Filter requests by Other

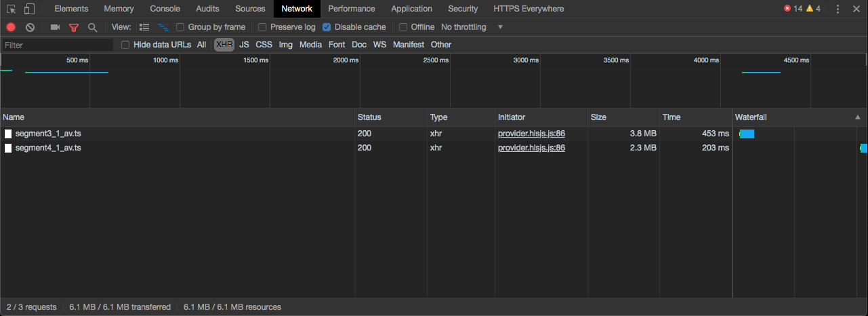point(441,45)
